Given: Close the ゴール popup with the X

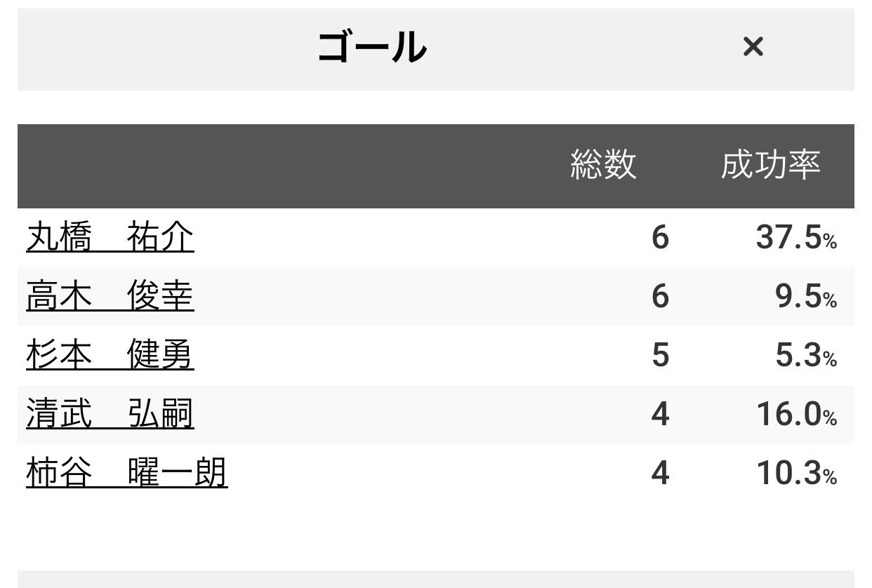Looking at the screenshot, I should 753,47.
